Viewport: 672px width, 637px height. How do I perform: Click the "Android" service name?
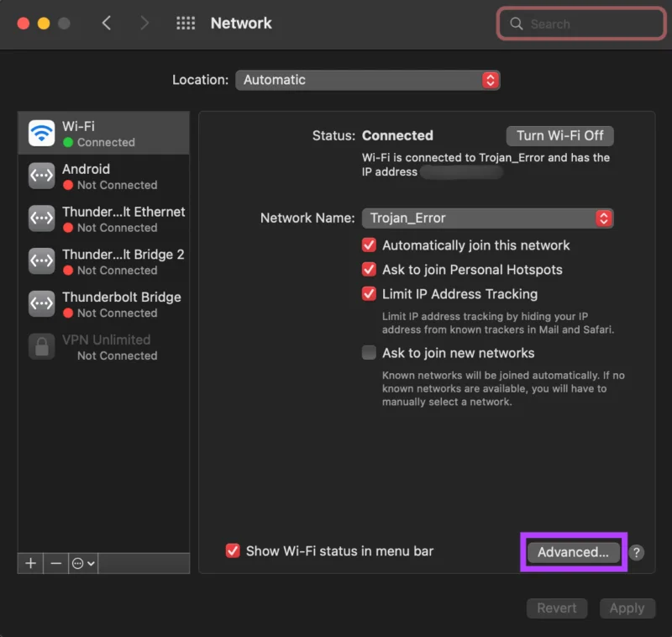(87, 169)
